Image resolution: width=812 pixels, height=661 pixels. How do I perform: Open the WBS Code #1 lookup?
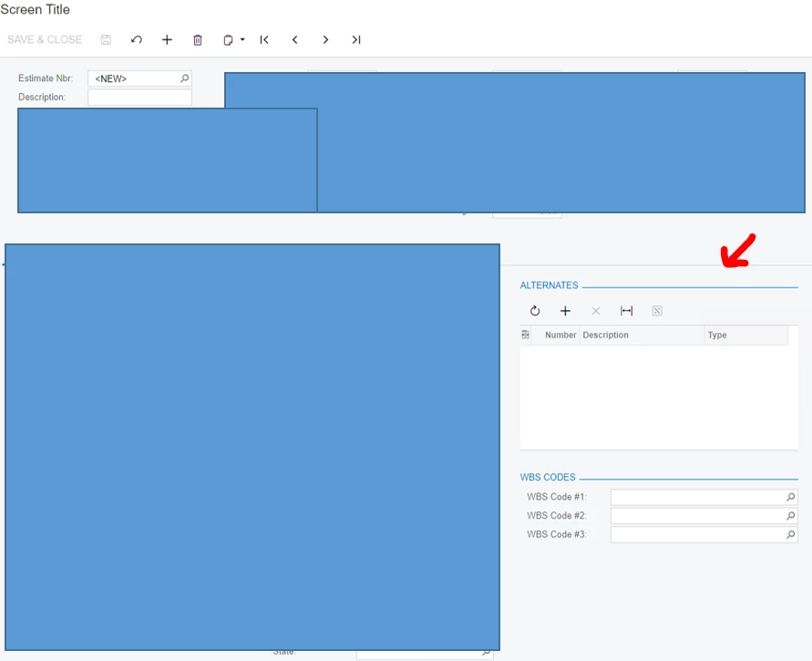[790, 497]
